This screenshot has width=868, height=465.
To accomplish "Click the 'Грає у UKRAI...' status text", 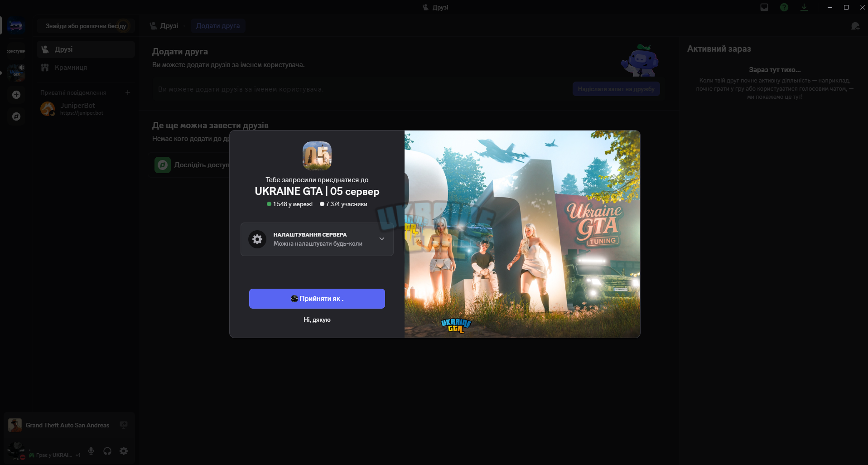I will 54,455.
